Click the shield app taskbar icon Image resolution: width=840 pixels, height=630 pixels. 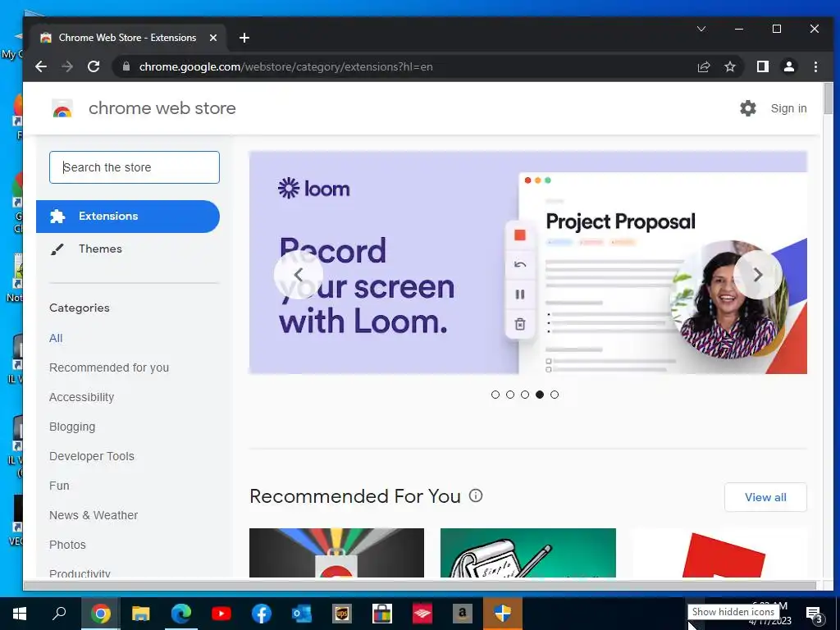click(x=503, y=614)
